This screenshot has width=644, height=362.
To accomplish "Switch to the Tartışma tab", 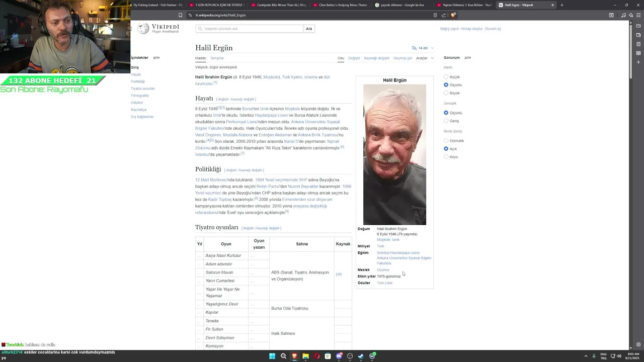I will [217, 58].
